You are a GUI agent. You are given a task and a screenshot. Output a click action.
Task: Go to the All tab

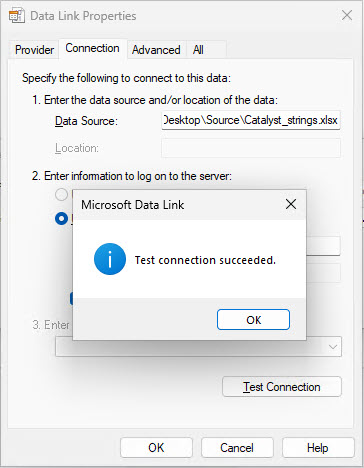[198, 50]
